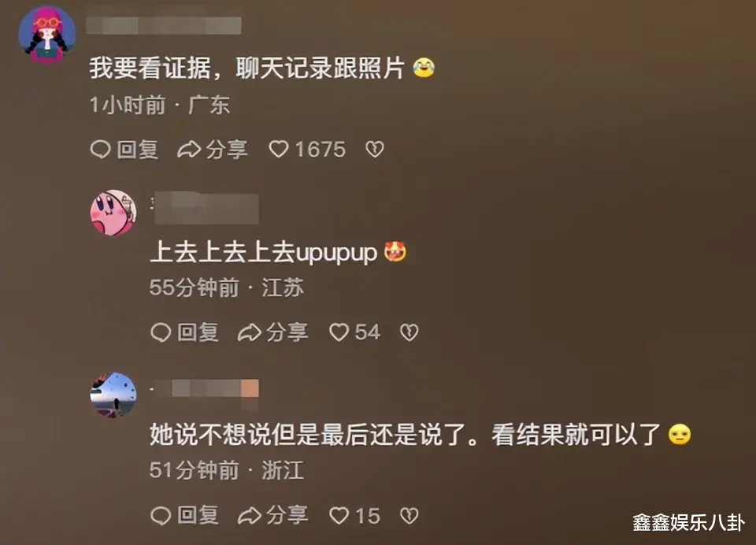Dislike the 我要看证据 comment via broken heart
Image resolution: width=756 pixels, height=545 pixels.
tap(375, 150)
